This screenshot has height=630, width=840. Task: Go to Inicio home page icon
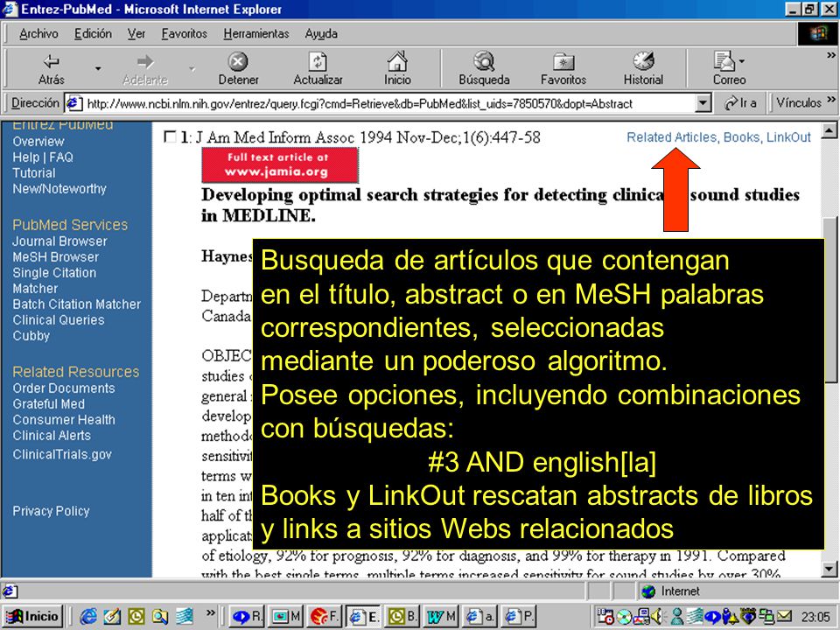click(397, 61)
